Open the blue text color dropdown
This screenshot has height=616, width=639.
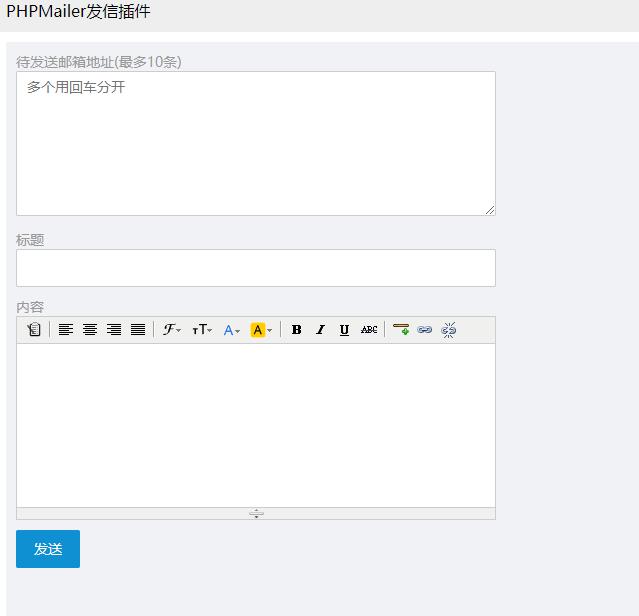tap(232, 330)
